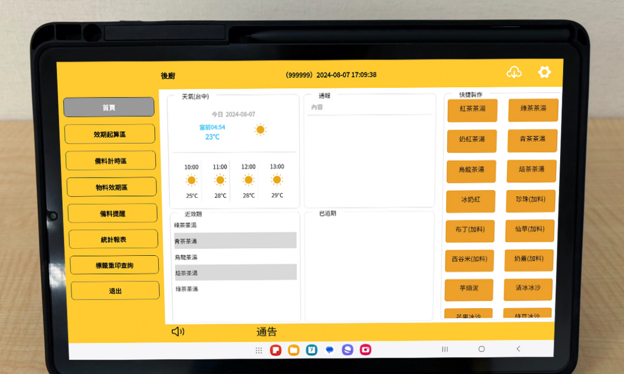The height and width of the screenshot is (374, 624).
Task: Select 烏龍茶湯 row in 近效期 list
Action: [235, 257]
